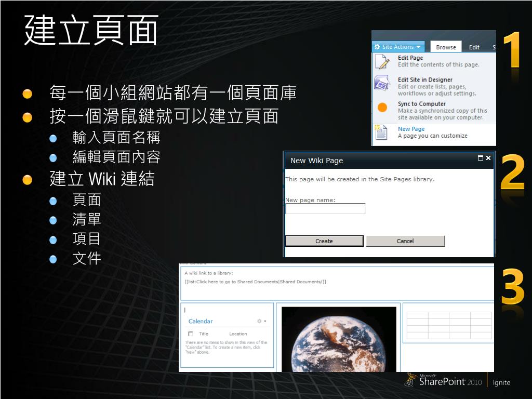Select Sync to Computer menu entry
This screenshot has height=399, width=532.
pyautogui.click(x=422, y=104)
